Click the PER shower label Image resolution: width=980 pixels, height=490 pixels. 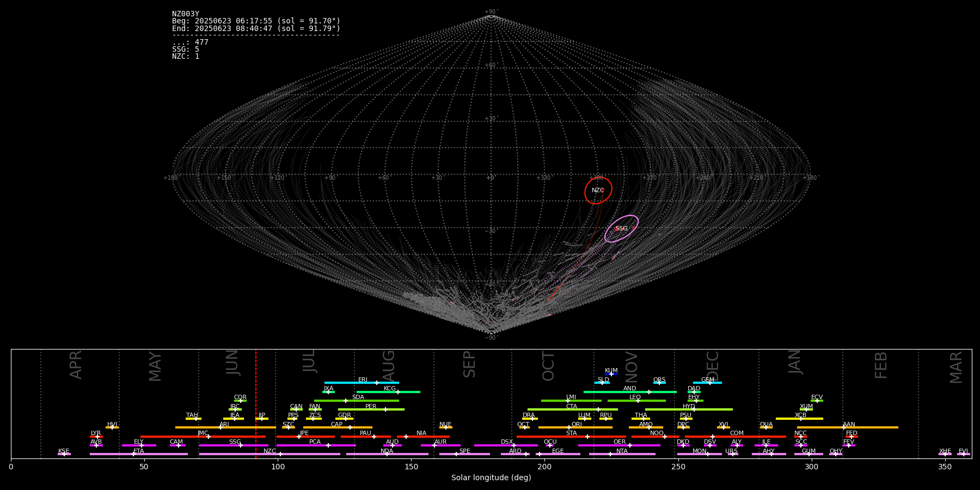(371, 407)
